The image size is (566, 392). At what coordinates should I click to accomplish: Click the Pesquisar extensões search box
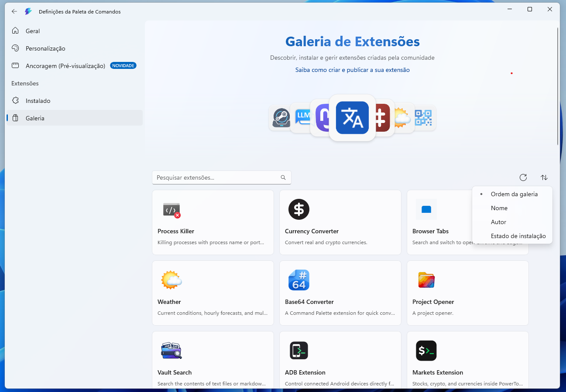pos(222,177)
